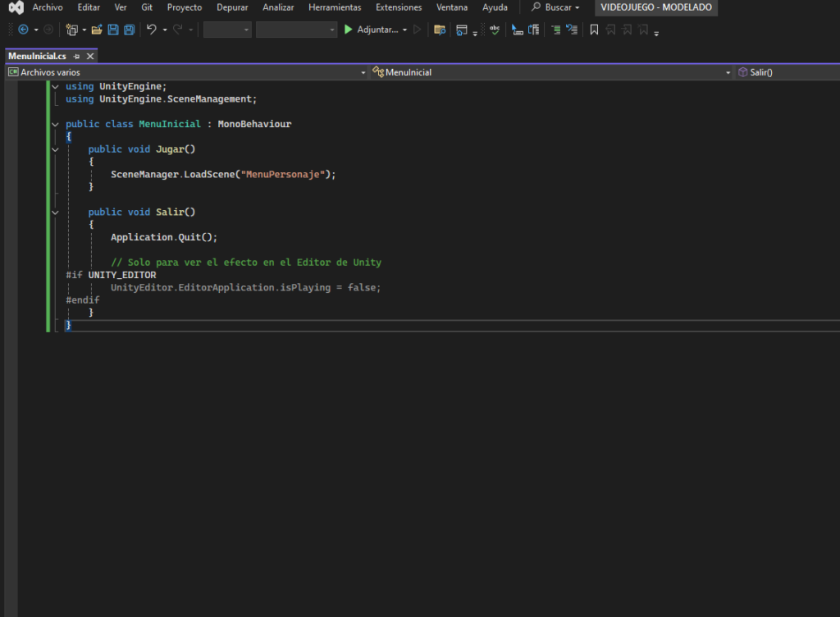Undo the last edit with the undo arrow
The width and height of the screenshot is (840, 617).
pyautogui.click(x=152, y=30)
